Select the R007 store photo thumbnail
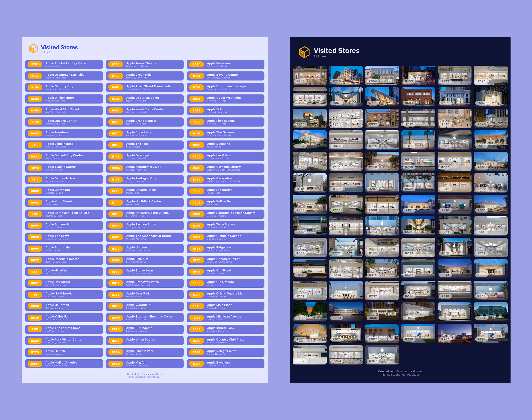The height and width of the screenshot is (420, 532). pos(309,355)
